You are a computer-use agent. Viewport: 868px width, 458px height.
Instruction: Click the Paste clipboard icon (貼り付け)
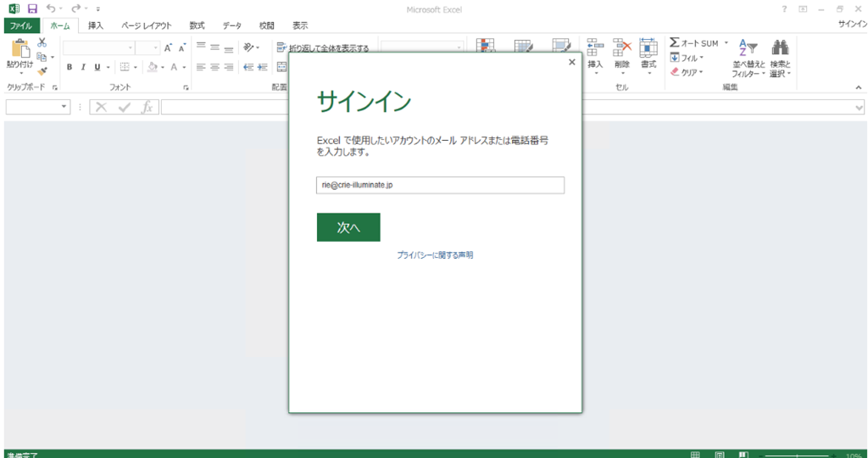pyautogui.click(x=20, y=49)
